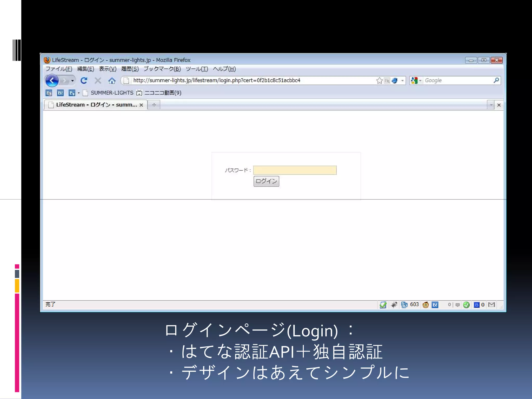This screenshot has width=532, height=399.
Task: Click the speech bubble comment status icon
Action: [458, 305]
